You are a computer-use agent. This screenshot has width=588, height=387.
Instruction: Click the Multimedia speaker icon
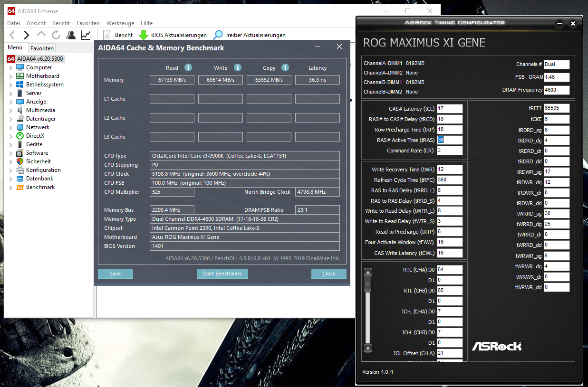pos(20,110)
